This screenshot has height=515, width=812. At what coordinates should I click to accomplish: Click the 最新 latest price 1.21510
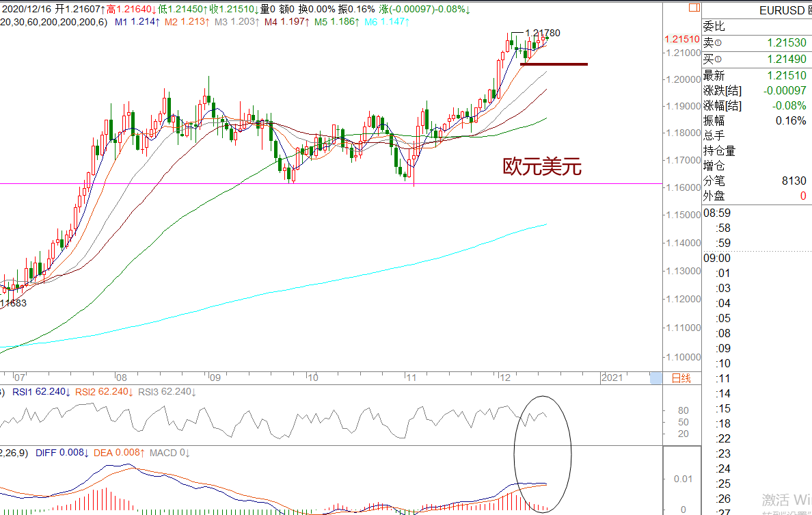click(x=787, y=76)
